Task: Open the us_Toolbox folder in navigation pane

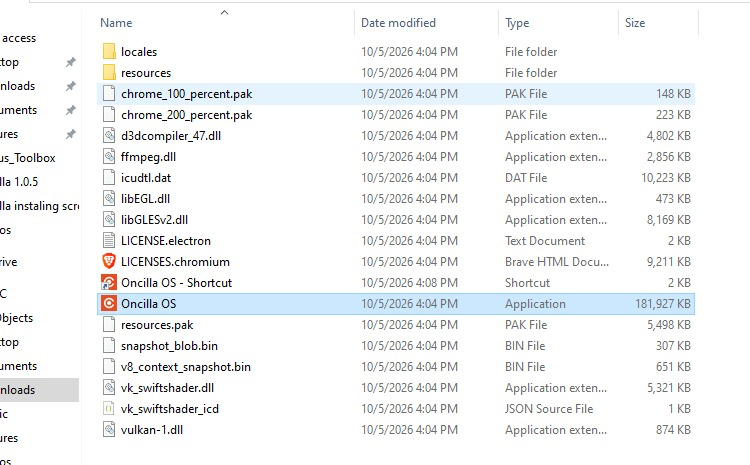Action: click(x=28, y=158)
